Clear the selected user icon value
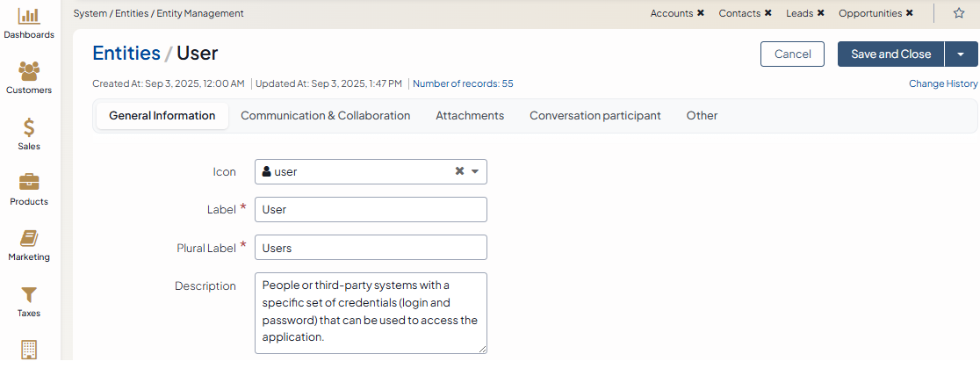The width and height of the screenshot is (980, 383). coord(459,171)
